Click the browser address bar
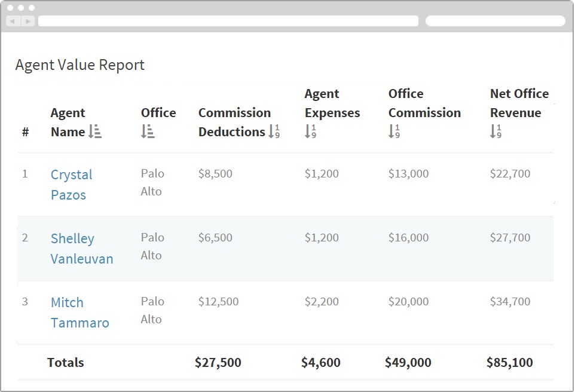 pos(228,20)
